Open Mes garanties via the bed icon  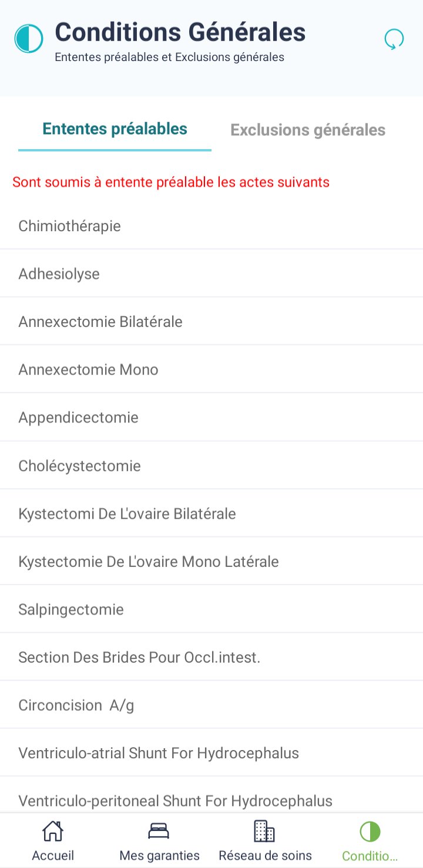click(x=159, y=831)
